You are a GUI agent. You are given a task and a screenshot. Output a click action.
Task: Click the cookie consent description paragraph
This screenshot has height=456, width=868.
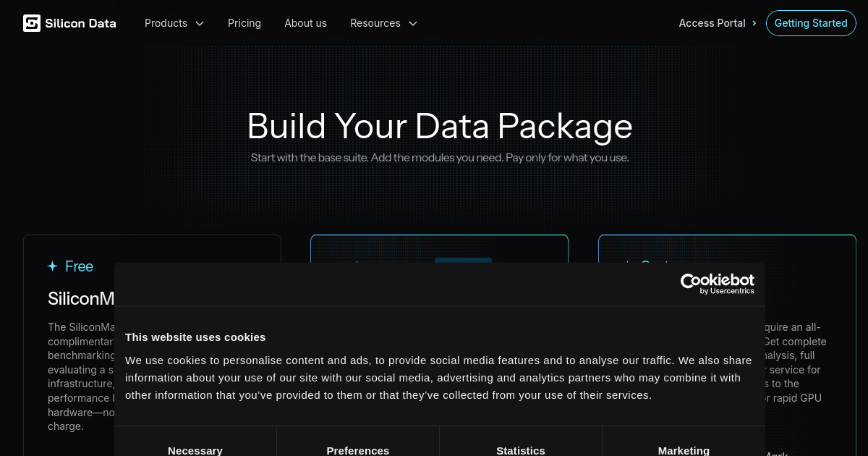coord(438,377)
